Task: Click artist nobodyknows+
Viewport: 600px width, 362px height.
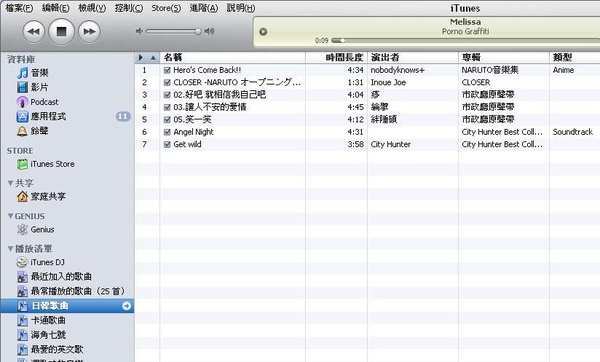Action: click(398, 70)
